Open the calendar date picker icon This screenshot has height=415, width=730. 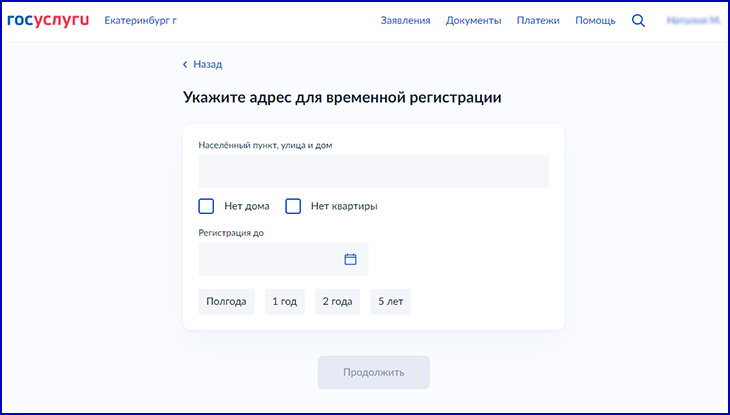pyautogui.click(x=350, y=259)
